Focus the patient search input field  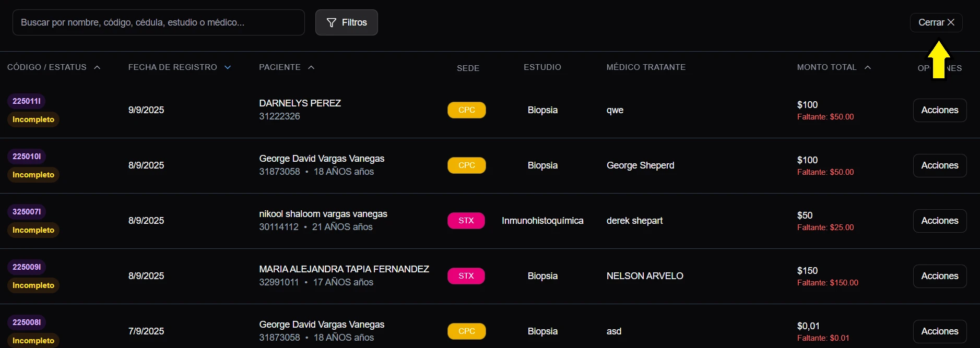[x=158, y=22]
